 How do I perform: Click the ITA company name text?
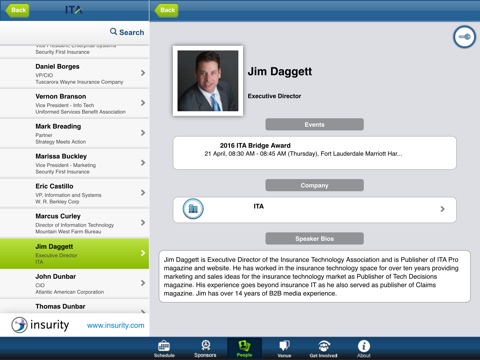pos(259,206)
